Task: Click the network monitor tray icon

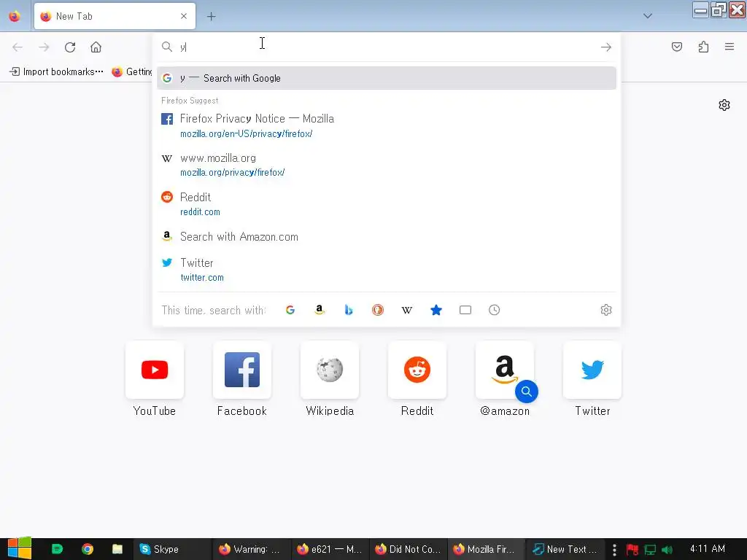Action: point(650,550)
